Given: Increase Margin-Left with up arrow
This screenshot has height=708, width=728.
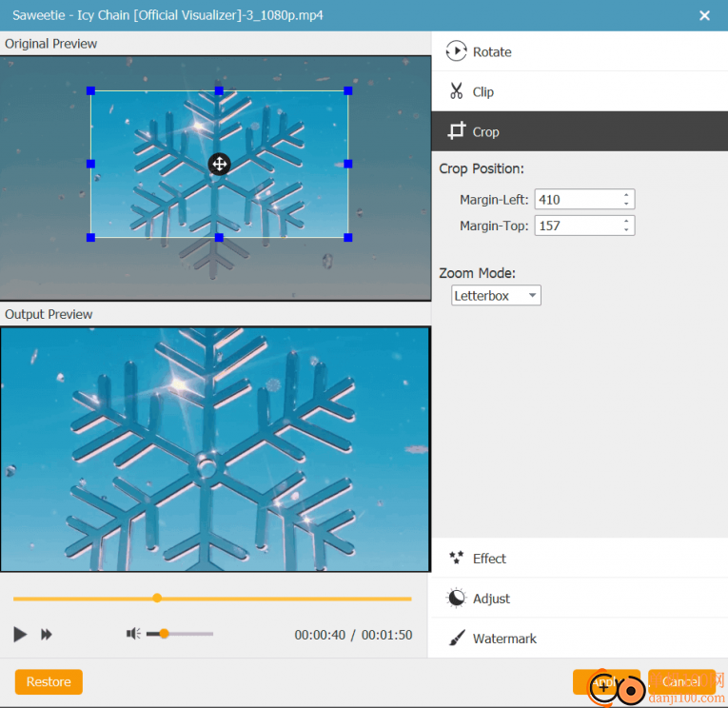Looking at the screenshot, I should point(626,195).
